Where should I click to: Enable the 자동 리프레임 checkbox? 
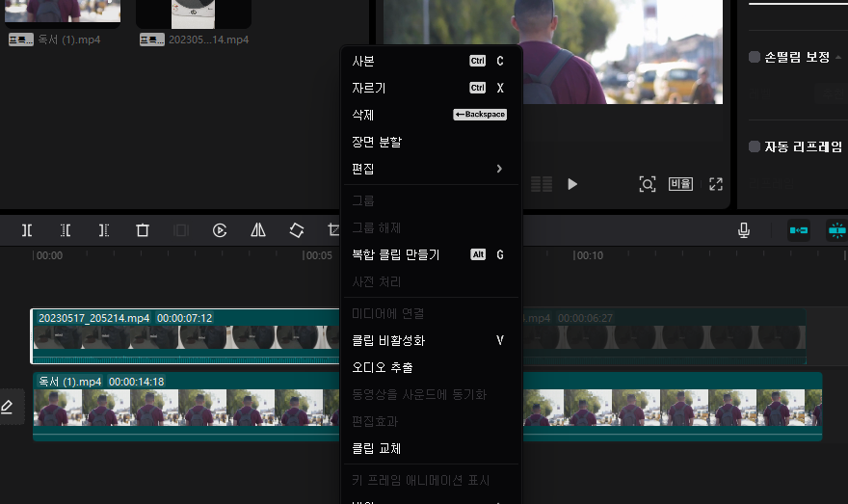(x=755, y=146)
